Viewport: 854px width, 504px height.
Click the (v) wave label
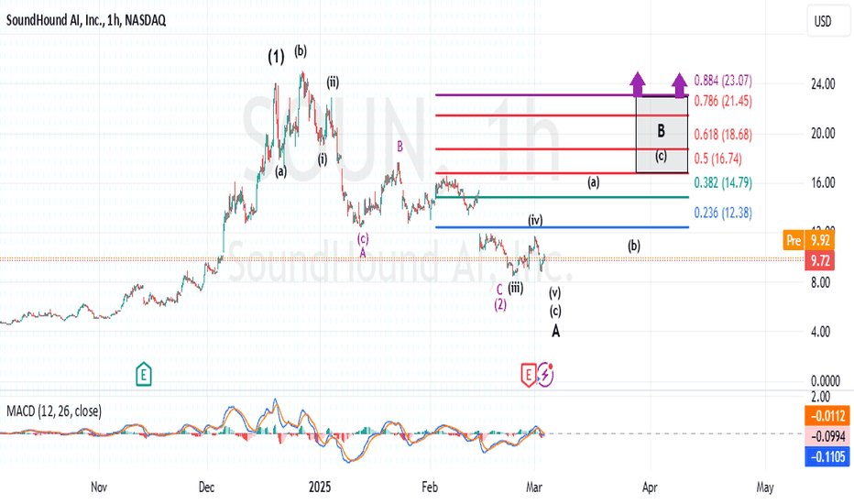[554, 293]
